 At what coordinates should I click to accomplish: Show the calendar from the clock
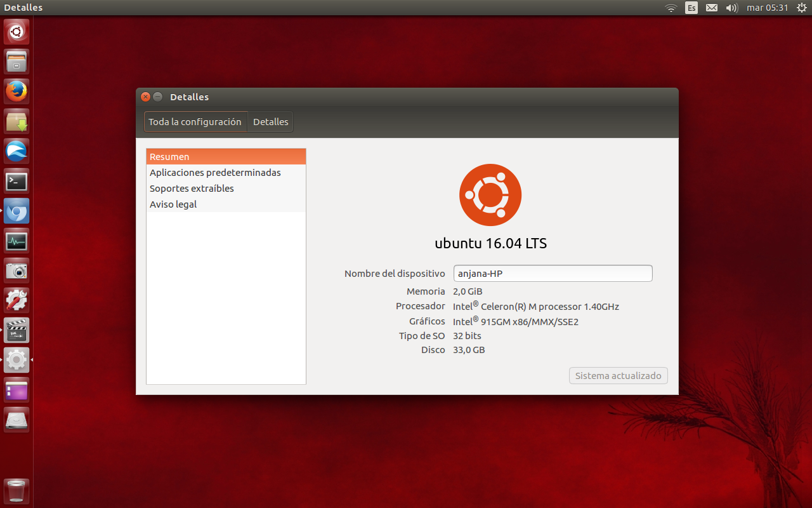click(x=768, y=8)
